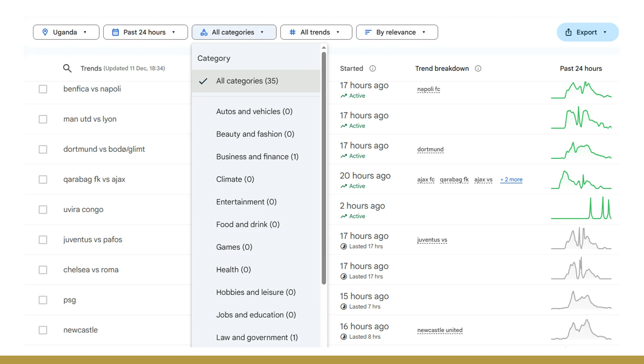644x364 pixels.
Task: Select the checkbox beside newcastle
Action: click(43, 330)
